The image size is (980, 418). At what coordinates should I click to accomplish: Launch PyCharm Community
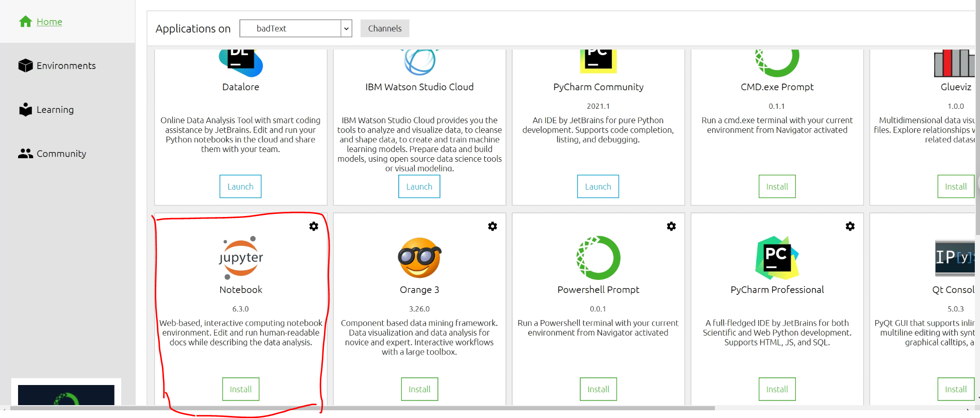coord(598,187)
